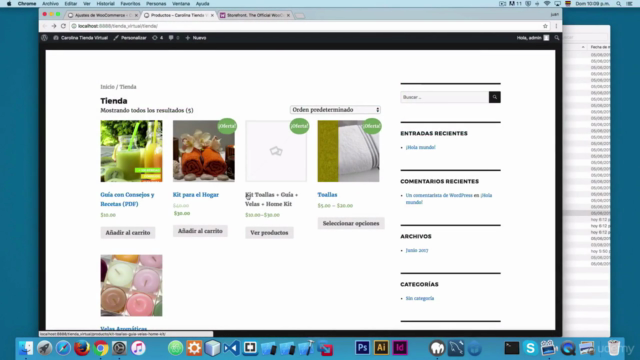This screenshot has height=360, width=640.
Task: Open the Sin categoría category link
Action: (x=420, y=298)
